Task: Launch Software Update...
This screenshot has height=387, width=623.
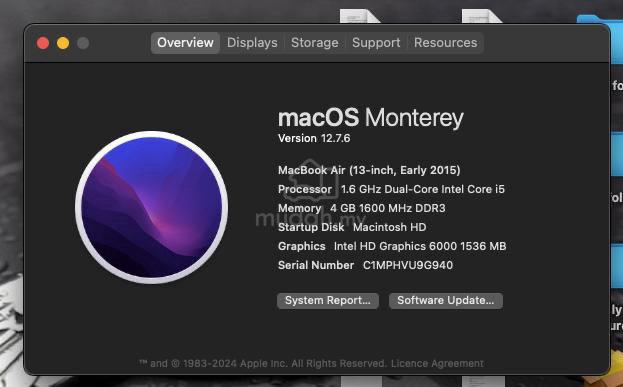Action: tap(446, 300)
